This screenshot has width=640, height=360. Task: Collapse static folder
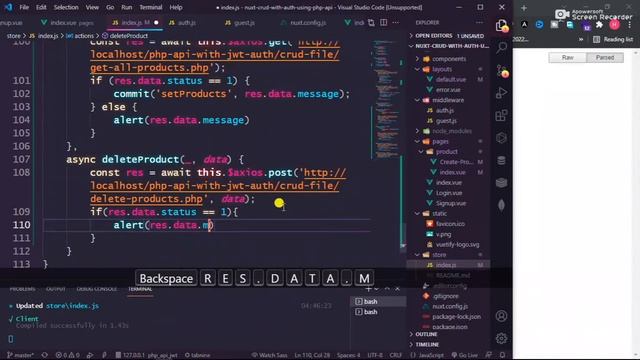[439, 213]
